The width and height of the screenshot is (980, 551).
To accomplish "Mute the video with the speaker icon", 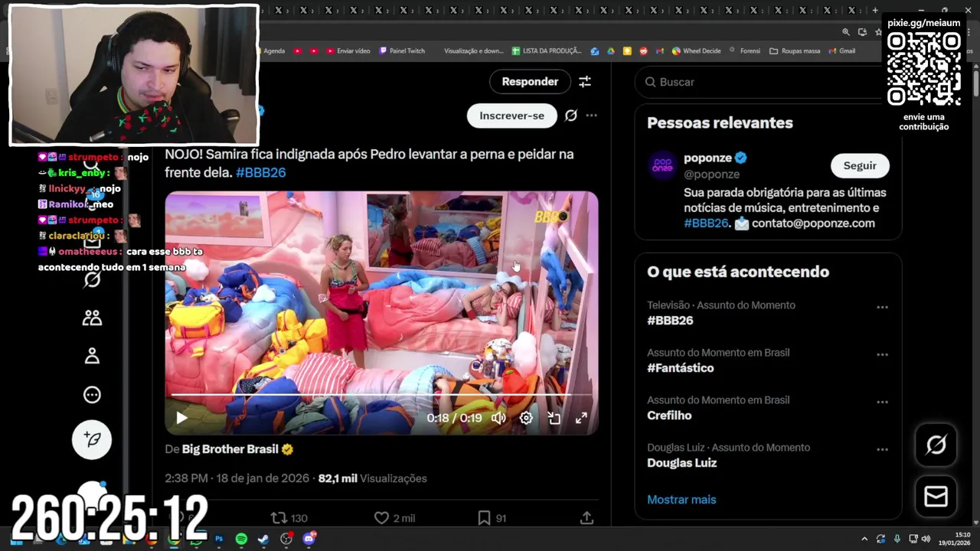I will pos(498,418).
